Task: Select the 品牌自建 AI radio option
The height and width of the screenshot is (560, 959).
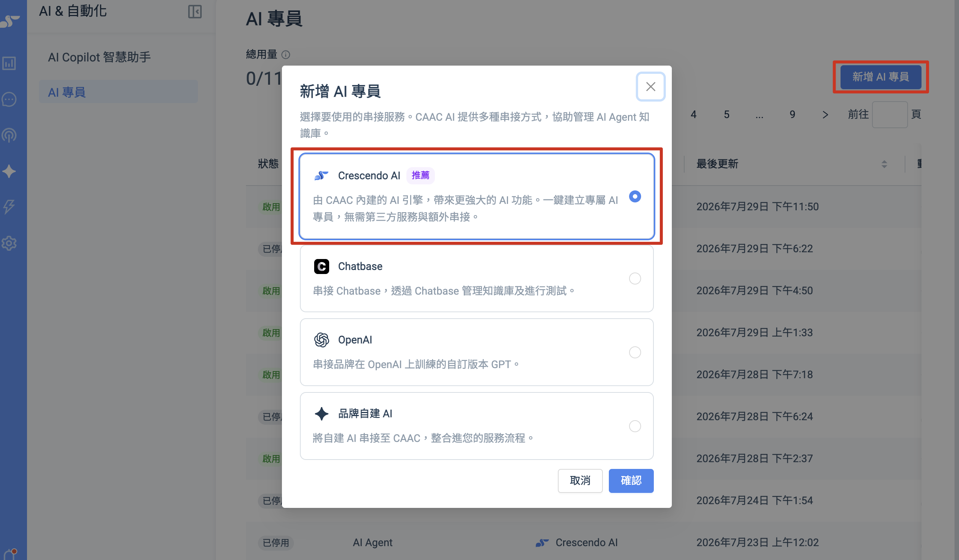Action: [635, 426]
